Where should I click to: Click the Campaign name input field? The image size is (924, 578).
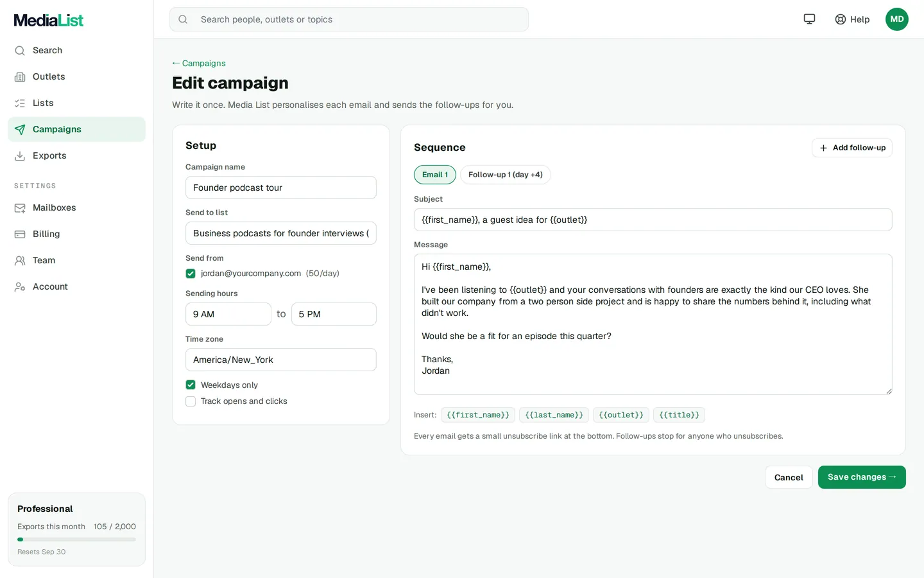click(281, 188)
